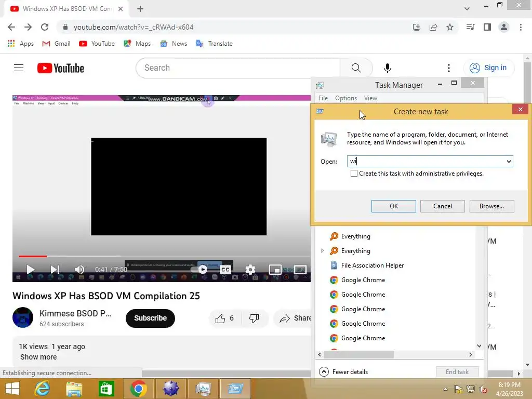The image size is (532, 399).
Task: Open Task Manager Options menu
Action: 345,98
